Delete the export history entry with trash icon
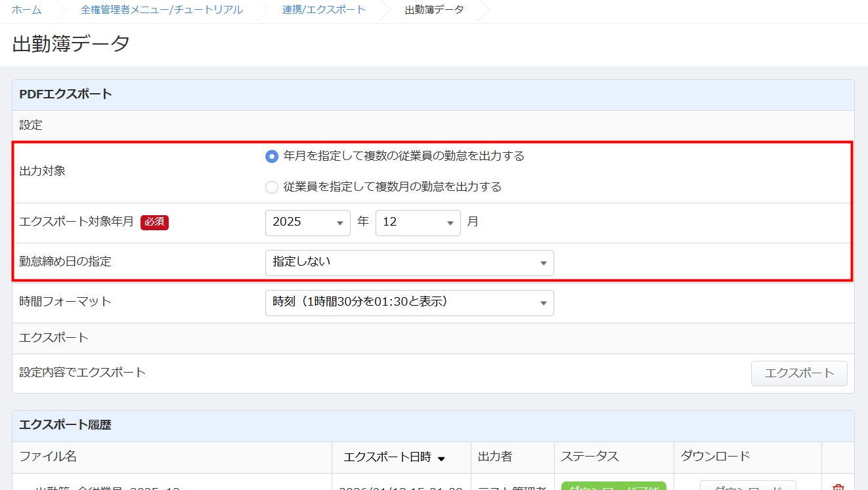 (x=838, y=487)
